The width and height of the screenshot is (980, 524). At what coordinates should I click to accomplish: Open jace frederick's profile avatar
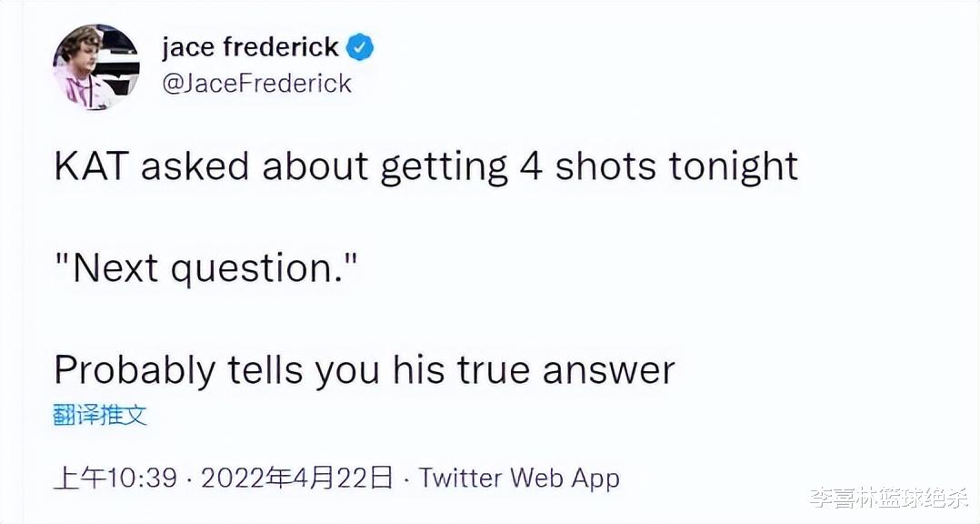96,67
